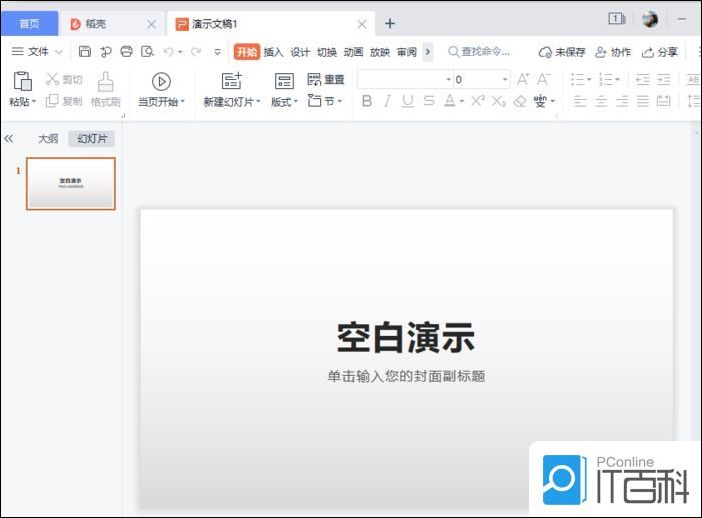Click the increase indent icon

663,80
